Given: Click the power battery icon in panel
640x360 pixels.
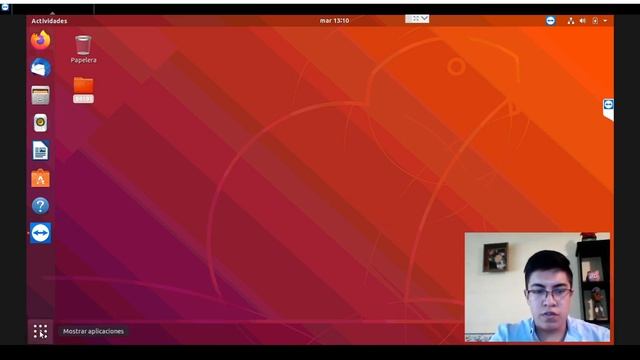Looking at the screenshot, I should [595, 21].
